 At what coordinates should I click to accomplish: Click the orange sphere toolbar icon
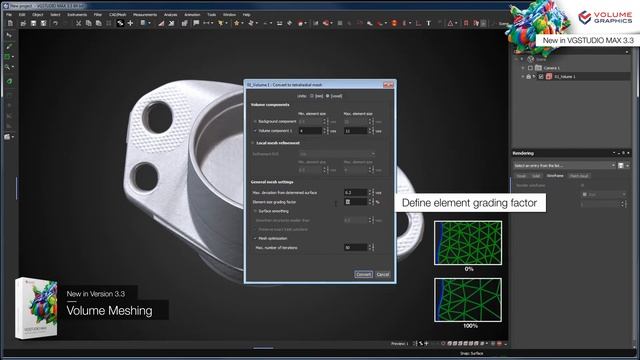pyautogui.click(x=394, y=24)
